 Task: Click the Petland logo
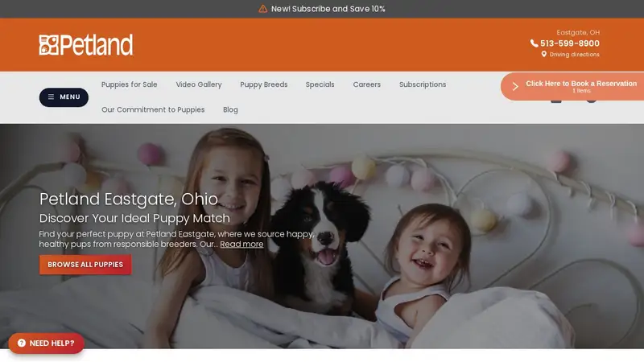86,45
